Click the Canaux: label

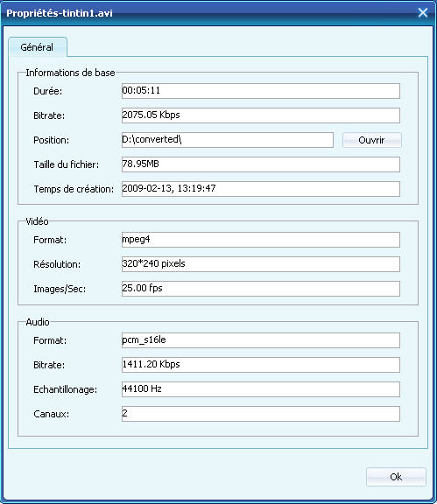tap(51, 414)
